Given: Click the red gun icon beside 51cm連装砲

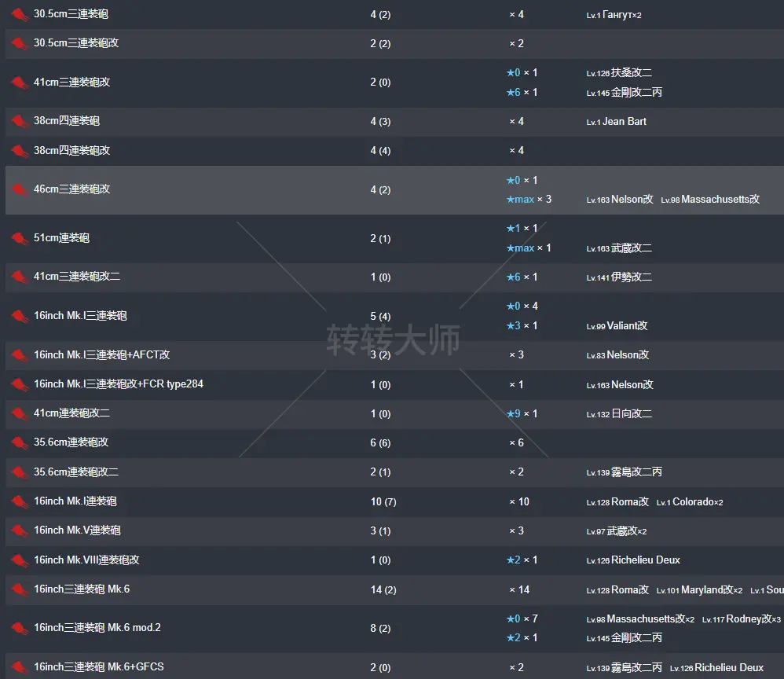Looking at the screenshot, I should click(x=20, y=238).
